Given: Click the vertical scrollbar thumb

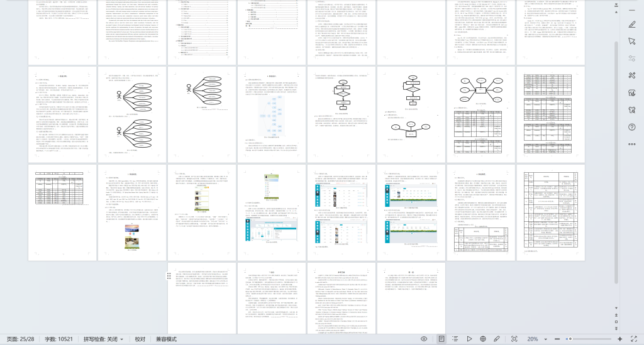Looking at the screenshot, I should 616,162.
